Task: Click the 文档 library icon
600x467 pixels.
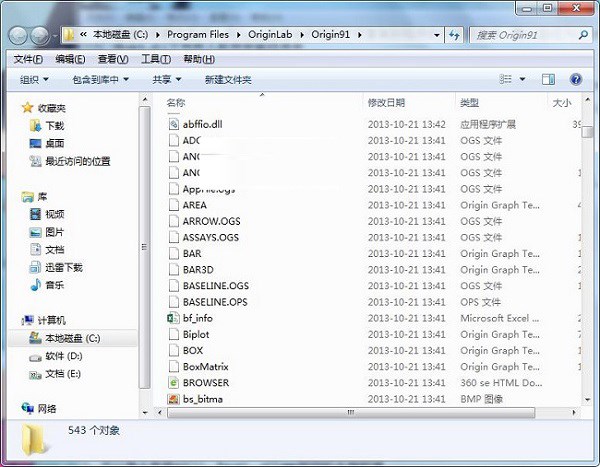Action: click(35, 250)
